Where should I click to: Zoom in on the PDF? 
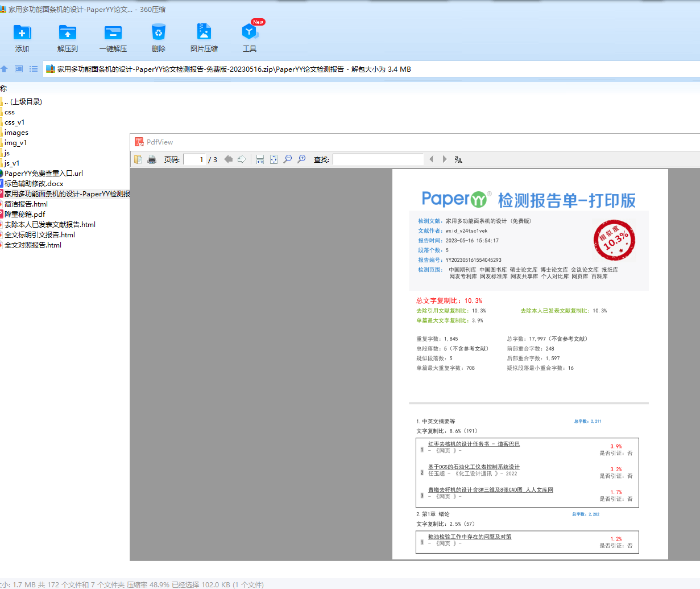301,159
